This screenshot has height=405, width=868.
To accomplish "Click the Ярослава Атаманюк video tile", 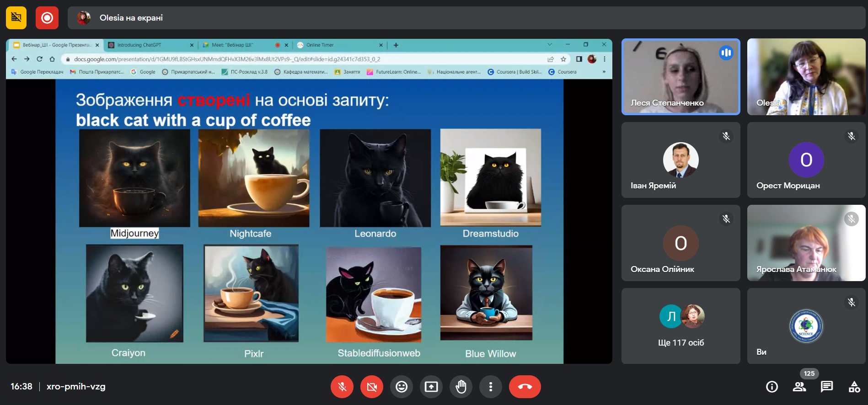I will tap(806, 243).
